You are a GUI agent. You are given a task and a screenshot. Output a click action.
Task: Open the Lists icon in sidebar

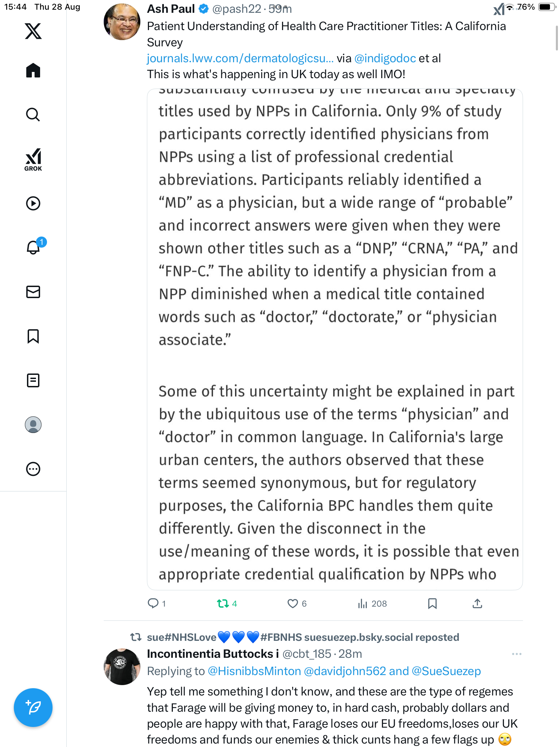tap(33, 380)
